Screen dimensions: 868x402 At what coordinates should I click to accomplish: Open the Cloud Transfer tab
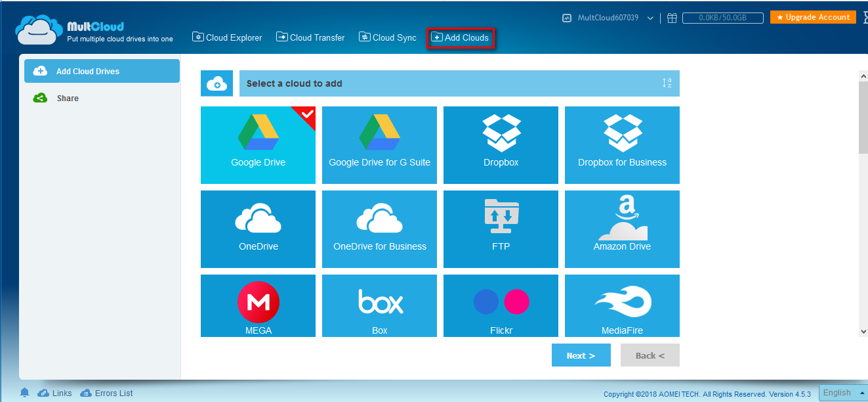[x=310, y=37]
